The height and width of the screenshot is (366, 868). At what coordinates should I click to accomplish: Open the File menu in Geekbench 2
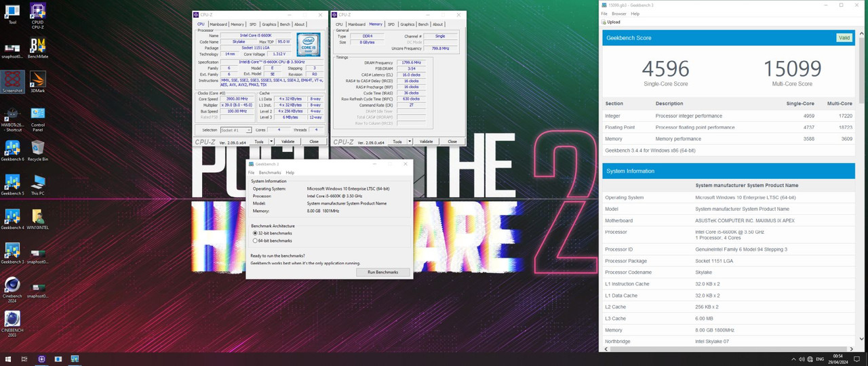251,173
